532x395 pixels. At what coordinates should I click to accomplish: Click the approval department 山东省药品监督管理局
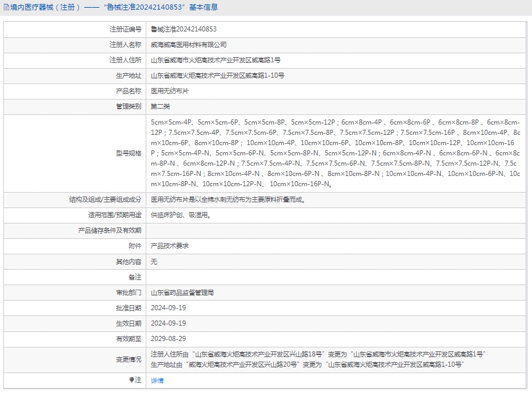(x=182, y=292)
